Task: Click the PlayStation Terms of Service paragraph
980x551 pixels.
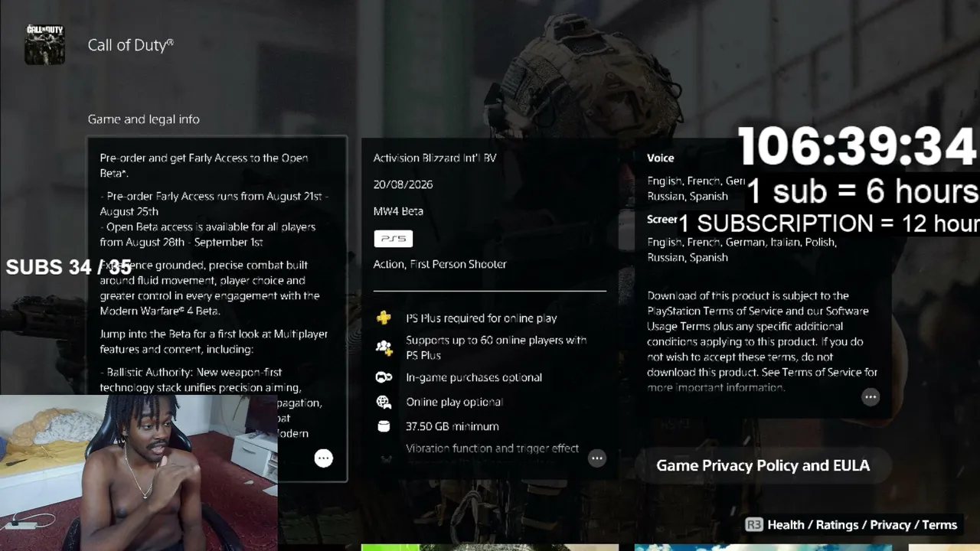Action: (763, 341)
